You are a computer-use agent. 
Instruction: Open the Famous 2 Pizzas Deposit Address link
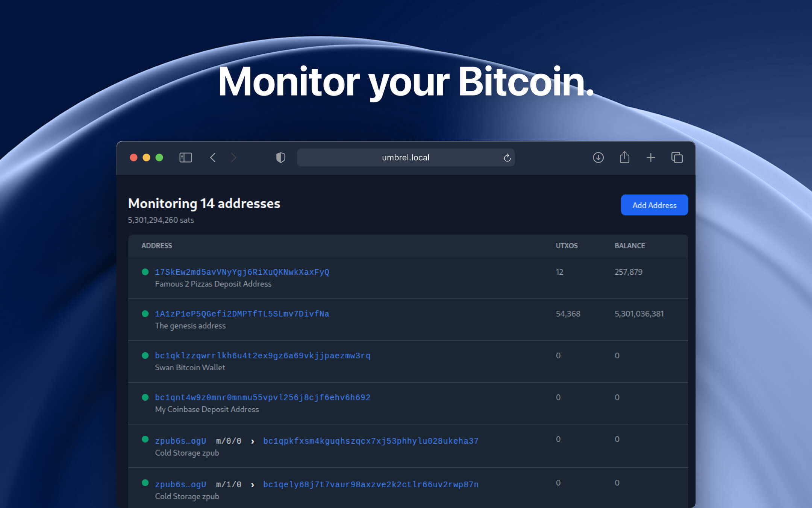point(242,272)
